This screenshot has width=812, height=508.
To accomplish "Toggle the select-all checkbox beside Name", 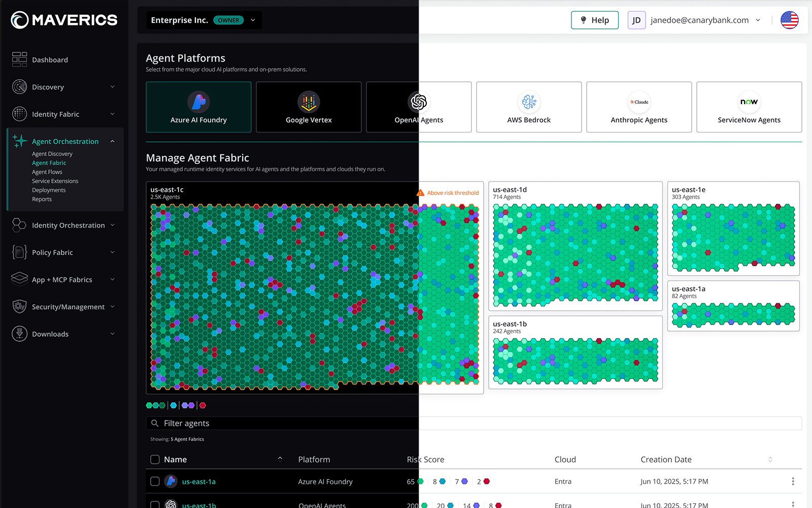I will [x=155, y=459].
